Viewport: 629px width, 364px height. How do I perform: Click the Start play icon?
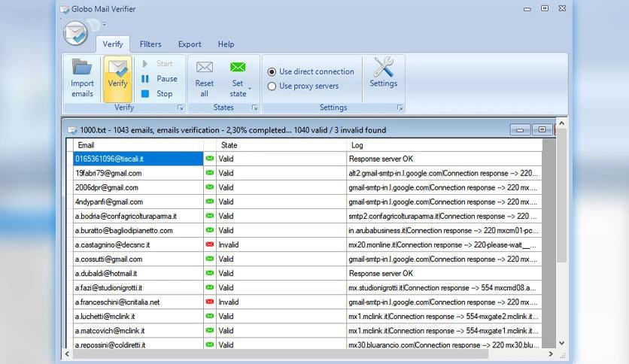(x=145, y=64)
